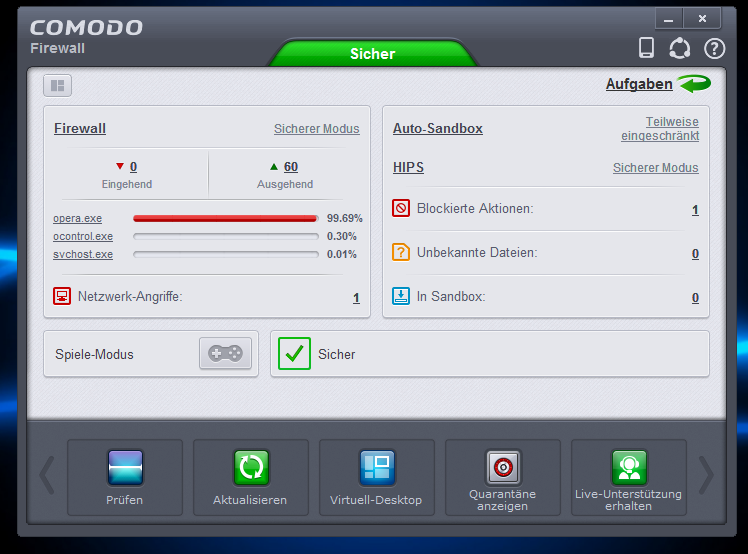Change Teilweise eingeschränkt sandbox level
The width and height of the screenshot is (748, 554).
660,129
